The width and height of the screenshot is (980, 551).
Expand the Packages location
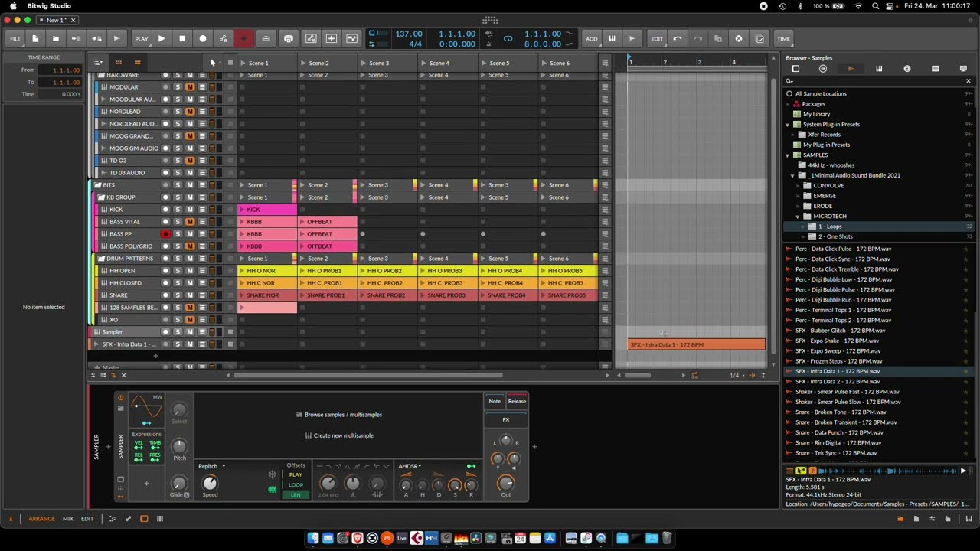point(788,104)
